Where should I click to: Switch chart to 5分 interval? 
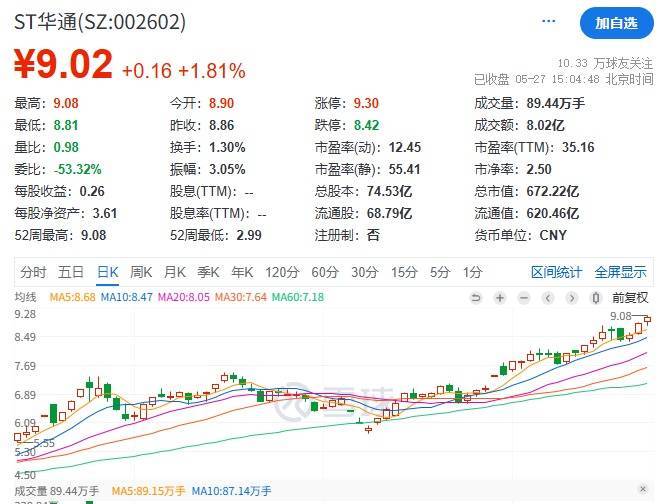(x=440, y=272)
